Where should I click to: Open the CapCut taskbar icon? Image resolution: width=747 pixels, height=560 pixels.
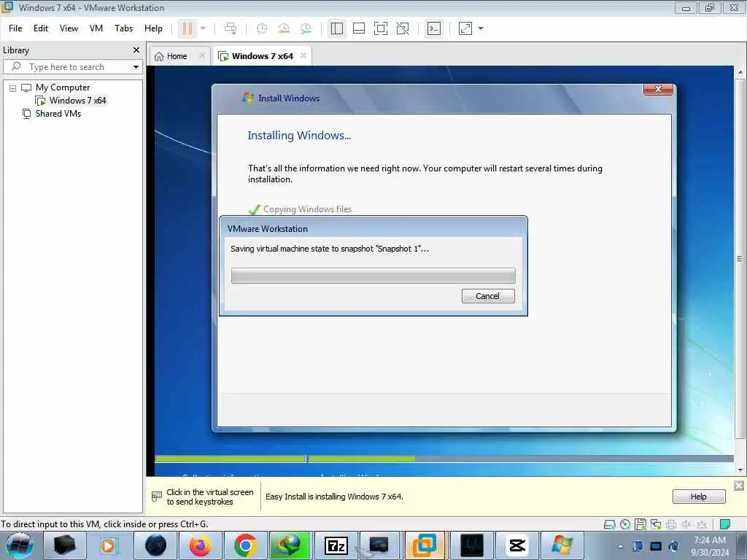click(x=517, y=545)
